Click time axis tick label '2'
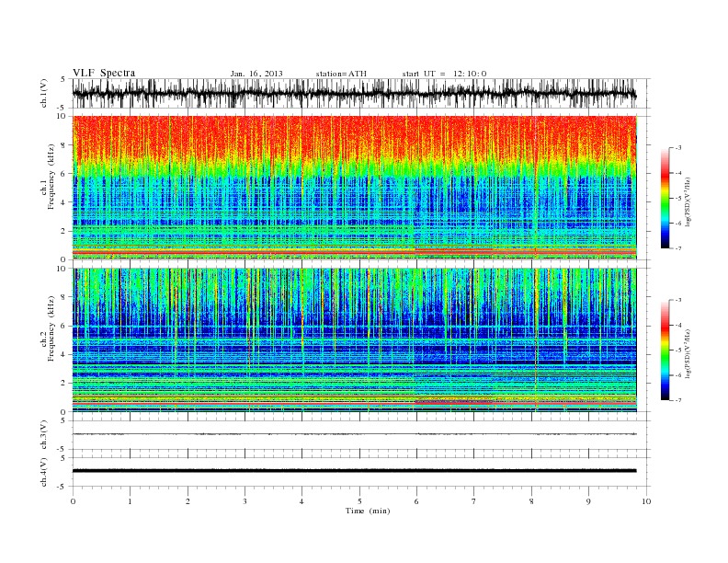 (188, 501)
